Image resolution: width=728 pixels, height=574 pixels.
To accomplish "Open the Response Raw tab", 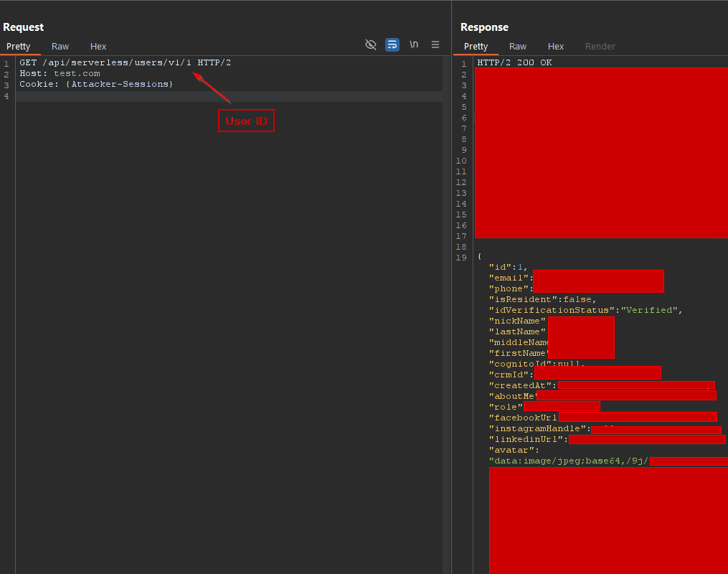I will 518,47.
